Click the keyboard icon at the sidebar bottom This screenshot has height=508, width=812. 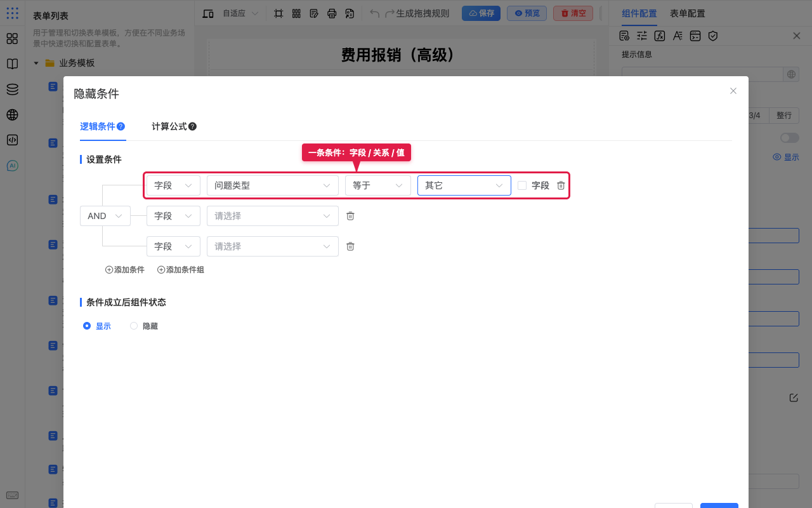point(12,495)
